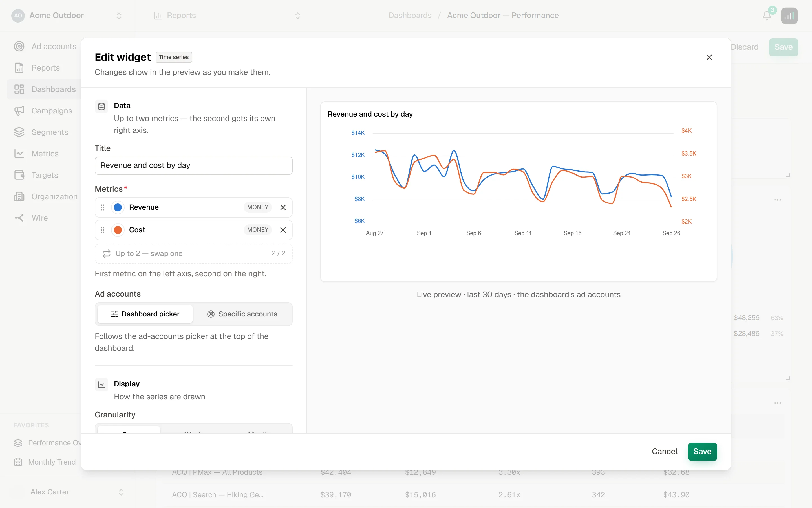Open the Campaigns megaphone icon
Screen dimensions: 812x508
coord(19,111)
